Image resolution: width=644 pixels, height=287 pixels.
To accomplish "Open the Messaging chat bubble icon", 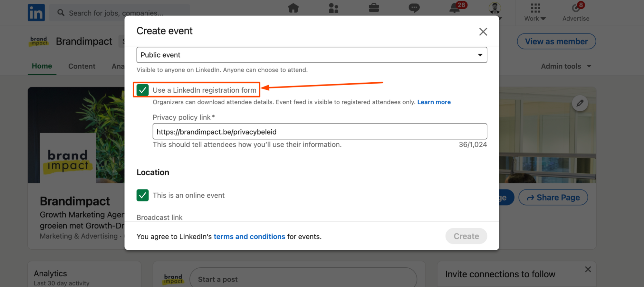I will pyautogui.click(x=414, y=8).
